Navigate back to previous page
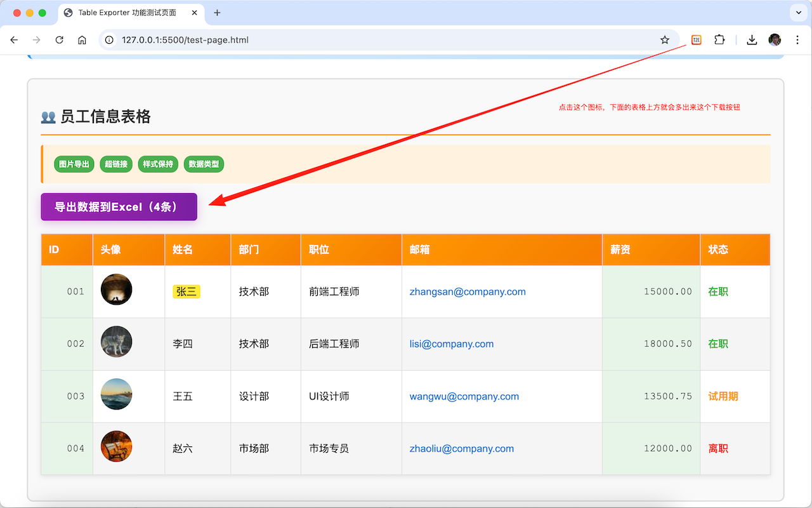 pos(15,40)
